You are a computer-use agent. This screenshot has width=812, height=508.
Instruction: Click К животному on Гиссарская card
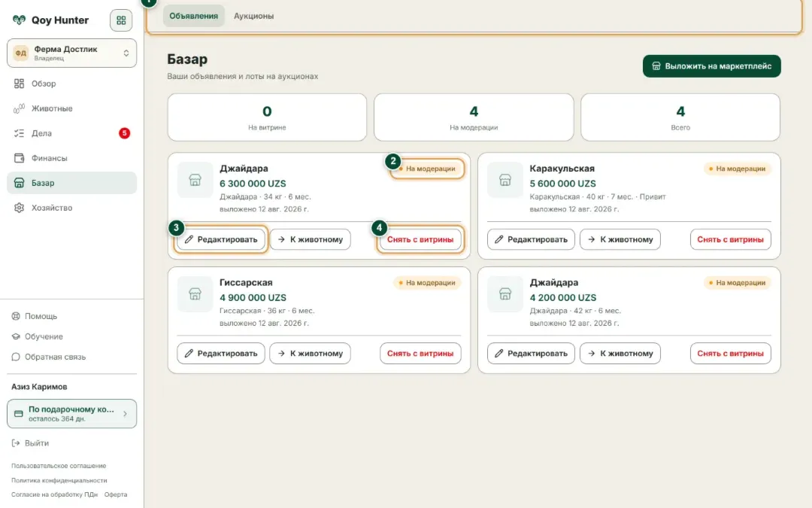(x=311, y=354)
